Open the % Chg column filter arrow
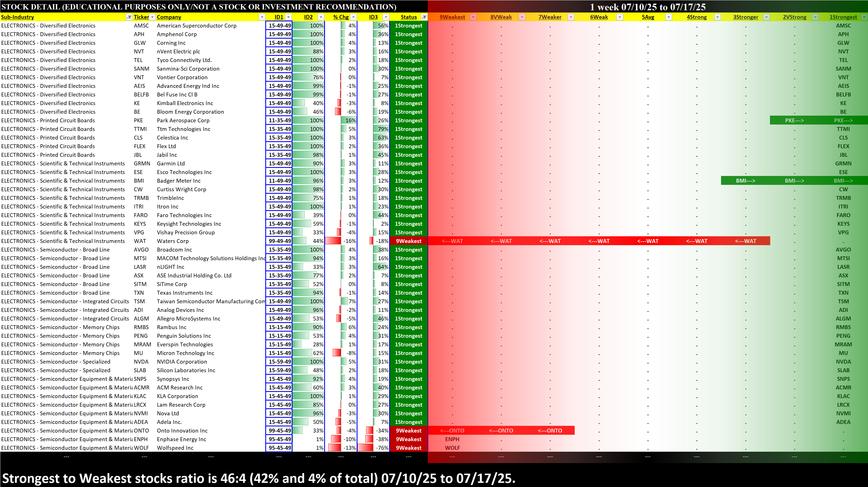Screen dimensions: 868x487 354,17
